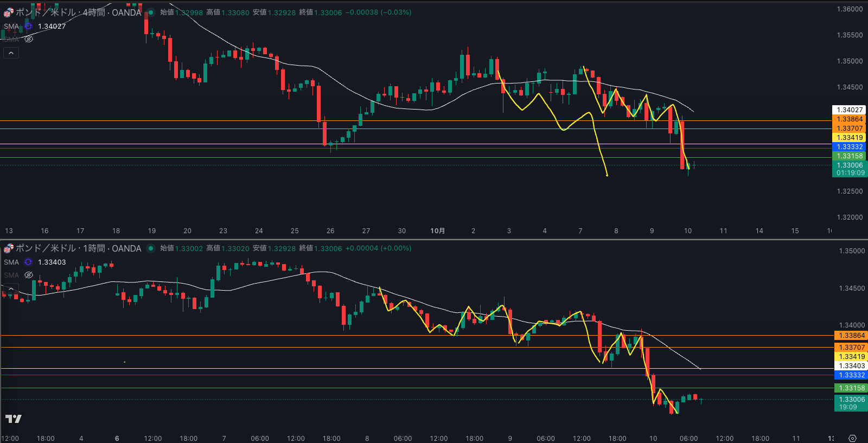Collapse the indicator legend in lower chart
Viewport: 868px width, 443px height.
tap(11, 288)
